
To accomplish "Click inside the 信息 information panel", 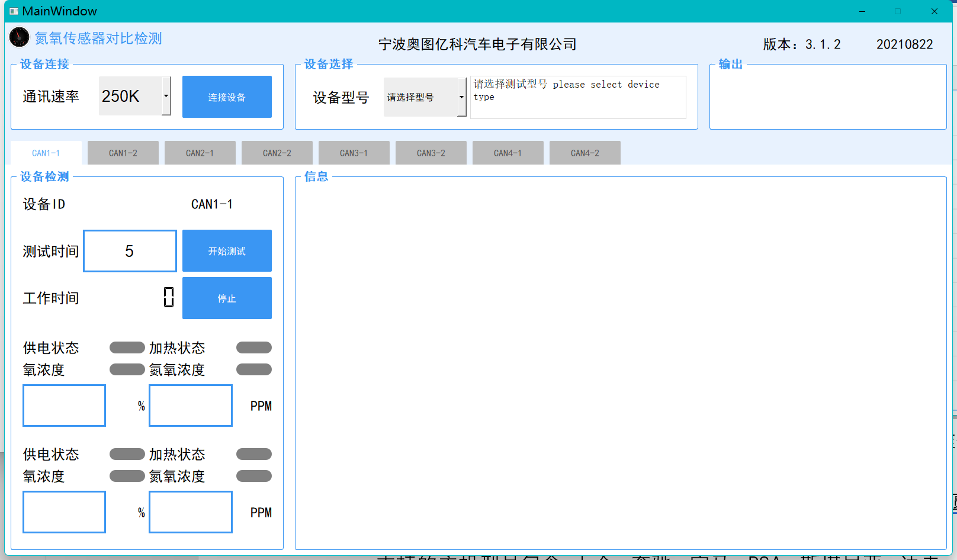I will pos(621,363).
